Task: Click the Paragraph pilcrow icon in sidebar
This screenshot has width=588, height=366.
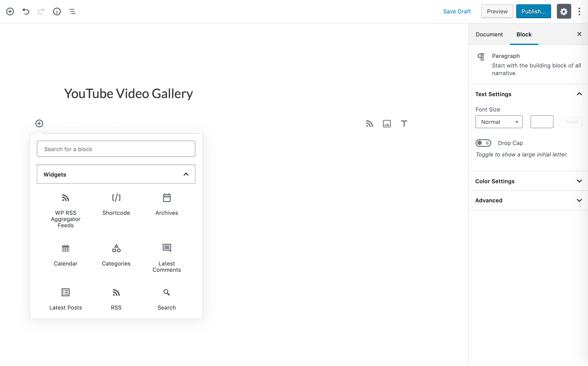Action: click(481, 57)
